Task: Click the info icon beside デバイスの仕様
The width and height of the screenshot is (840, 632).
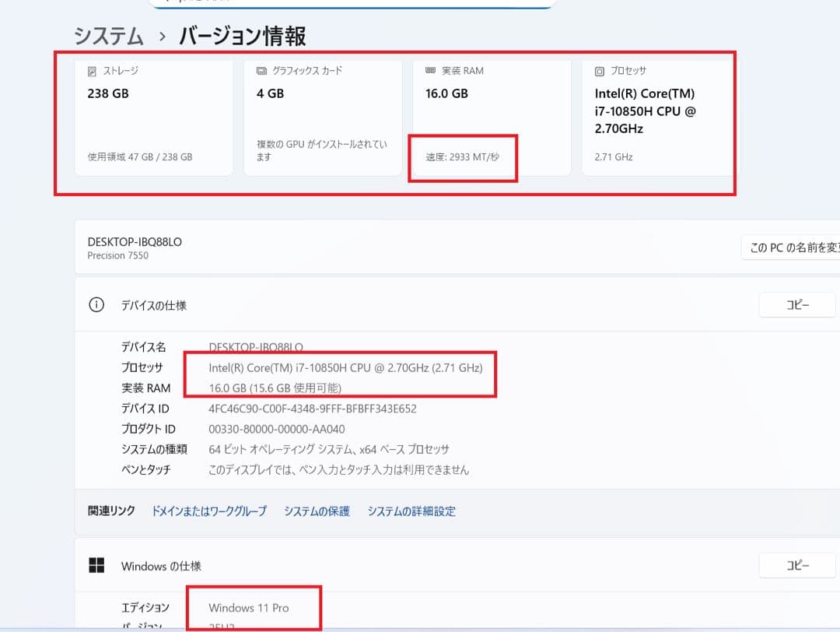Action: pos(96,305)
